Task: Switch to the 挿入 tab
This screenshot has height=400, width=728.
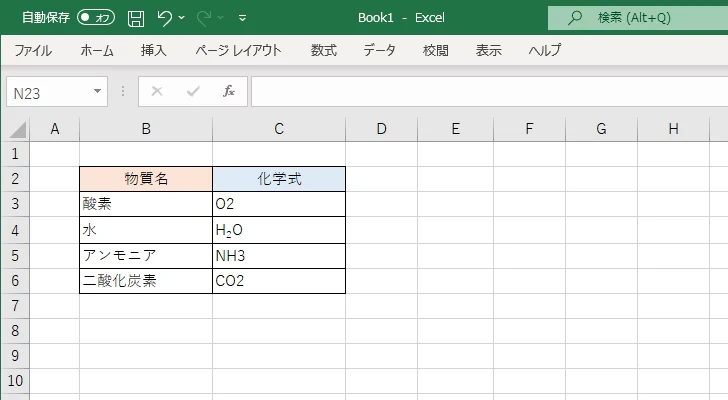Action: coord(154,50)
